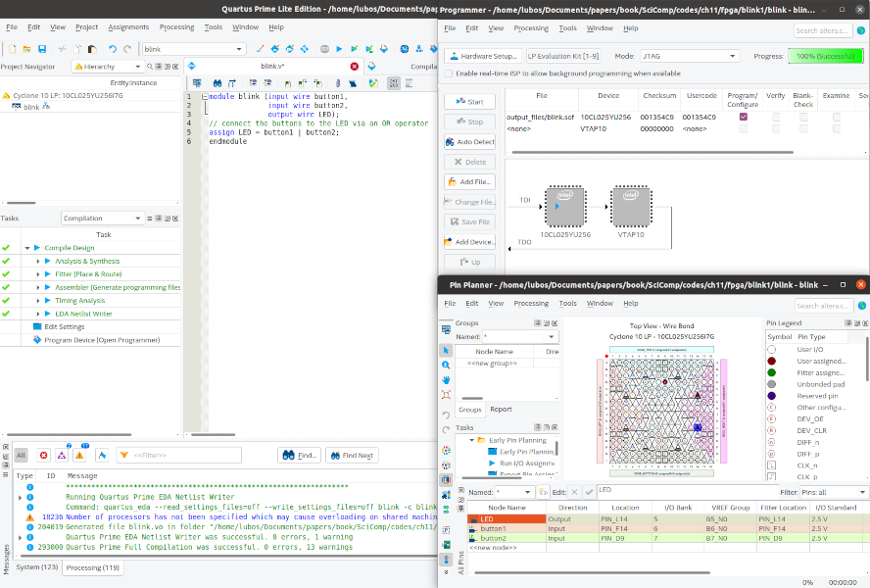Select the warning filter icon in Messages

tap(79, 456)
